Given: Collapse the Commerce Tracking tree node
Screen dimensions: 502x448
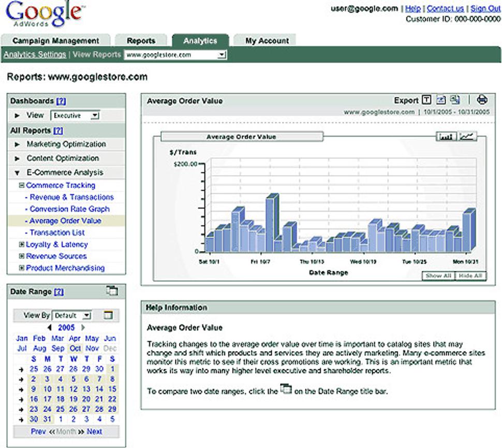Looking at the screenshot, I should [21, 185].
